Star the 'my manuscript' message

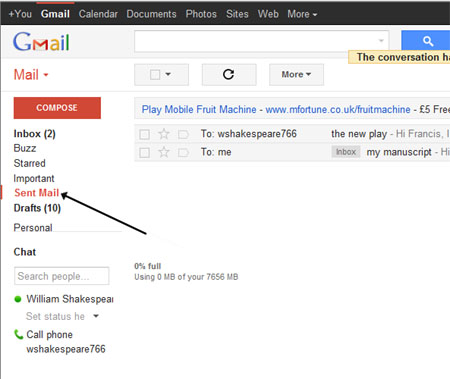pos(163,152)
